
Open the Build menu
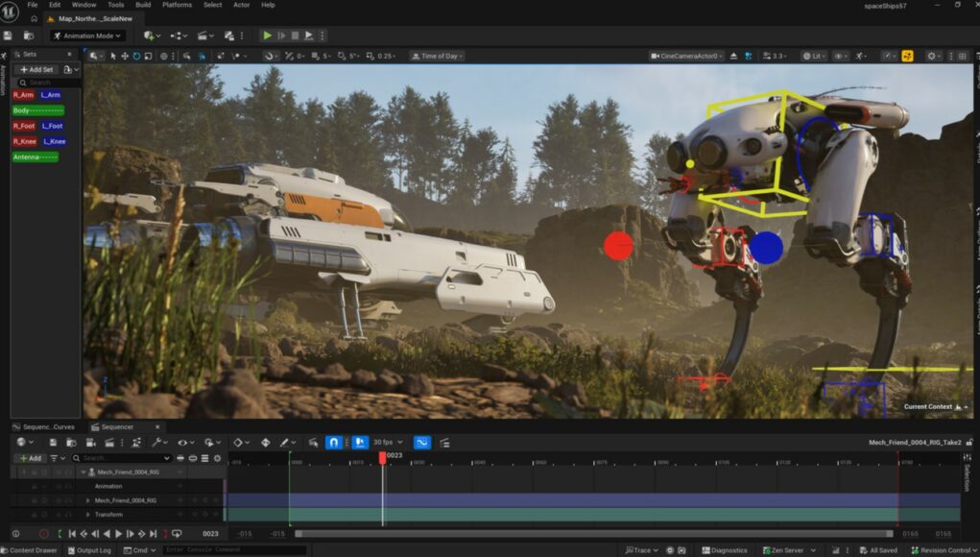pos(143,5)
